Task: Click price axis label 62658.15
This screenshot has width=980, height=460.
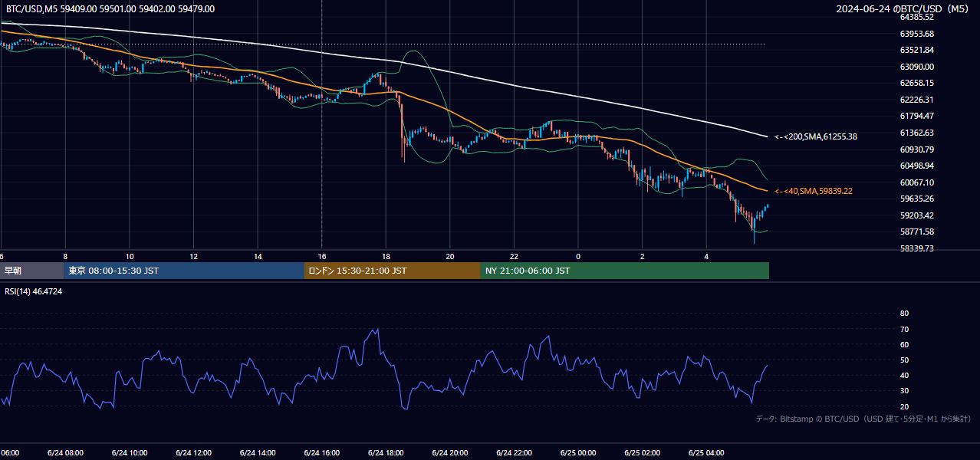Action: (917, 83)
